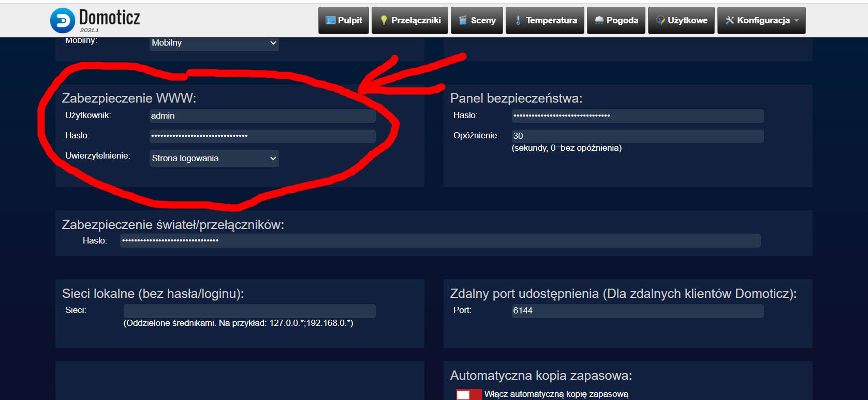Open the Sceny tab
This screenshot has width=868, height=400.
(477, 20)
